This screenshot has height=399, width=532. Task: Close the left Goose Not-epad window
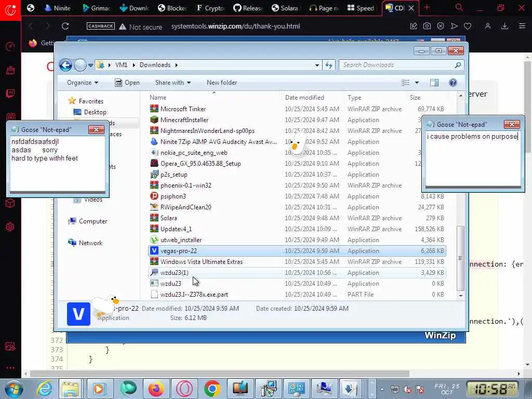[x=96, y=129]
